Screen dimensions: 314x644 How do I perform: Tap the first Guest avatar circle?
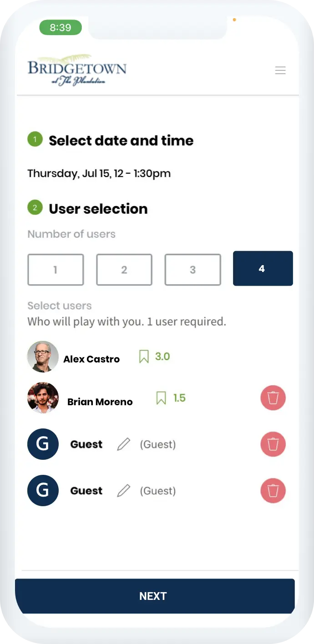tap(43, 444)
